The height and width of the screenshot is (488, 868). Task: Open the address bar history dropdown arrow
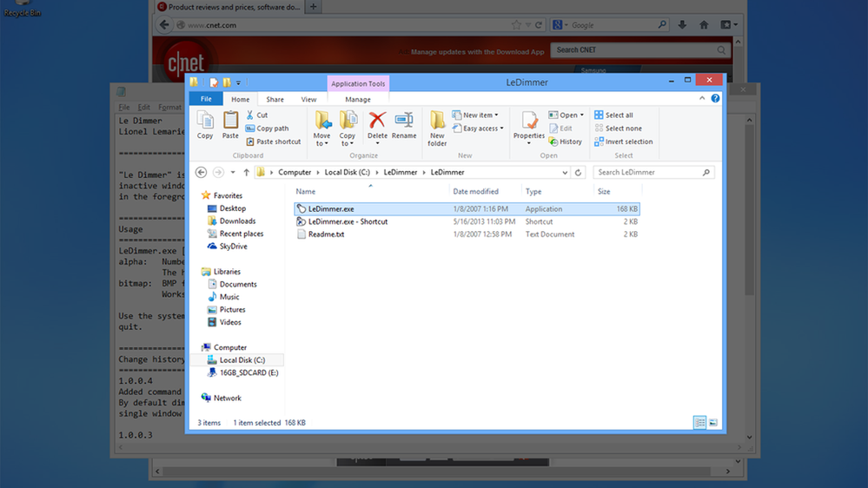coord(565,172)
